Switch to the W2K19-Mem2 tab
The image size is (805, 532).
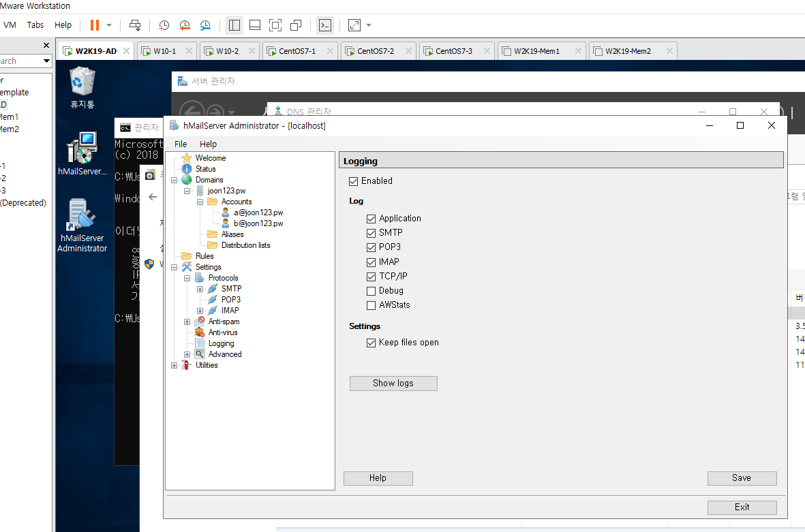pos(633,51)
